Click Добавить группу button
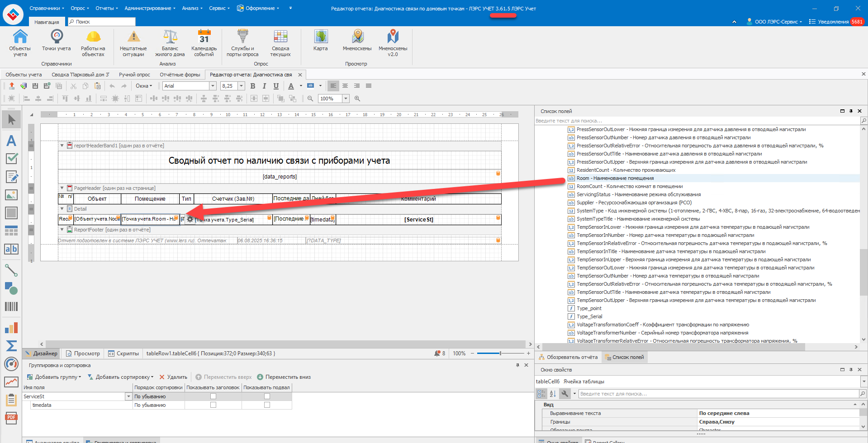Image resolution: width=868 pixels, height=443 pixels. pyautogui.click(x=54, y=377)
